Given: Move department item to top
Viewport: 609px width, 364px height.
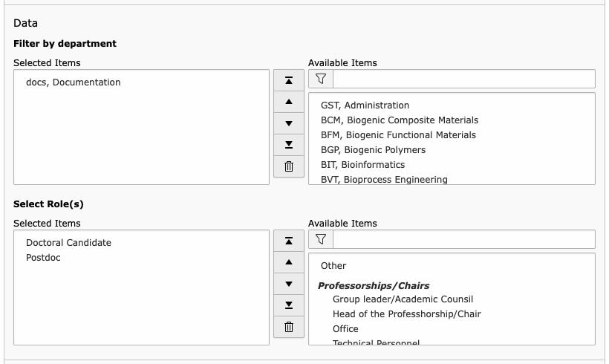Looking at the screenshot, I should (289, 80).
